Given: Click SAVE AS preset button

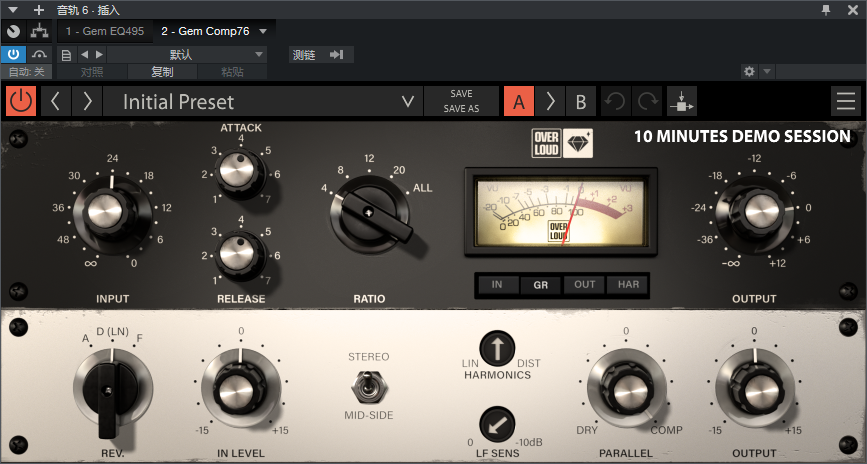Looking at the screenshot, I should point(461,109).
